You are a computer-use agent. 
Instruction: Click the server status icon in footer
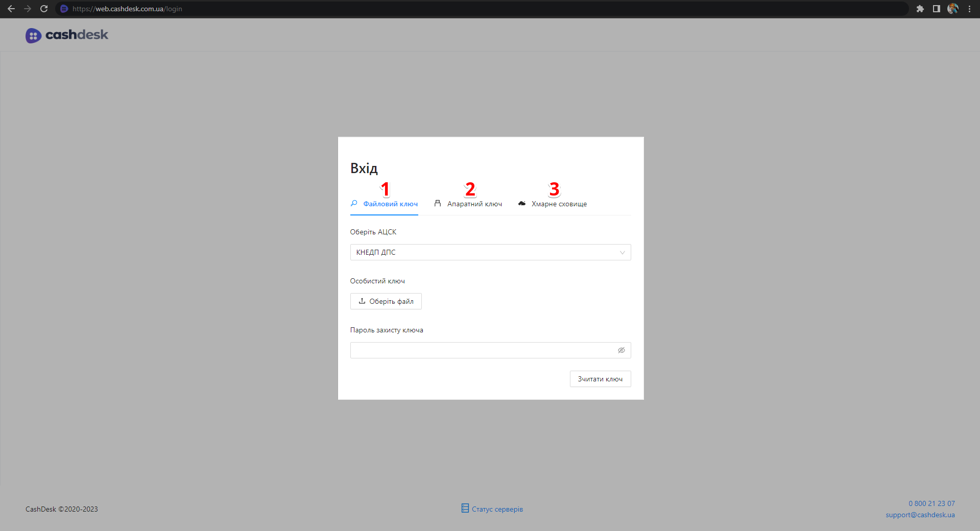[465, 508]
